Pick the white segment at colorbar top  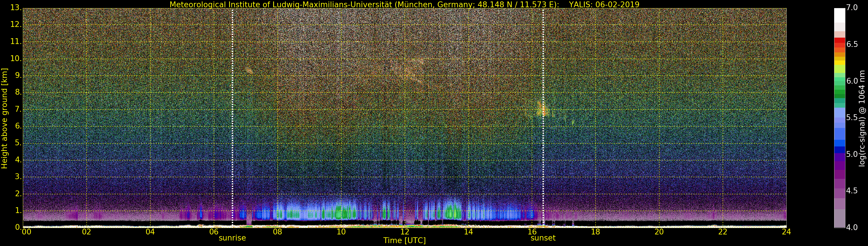click(x=840, y=15)
